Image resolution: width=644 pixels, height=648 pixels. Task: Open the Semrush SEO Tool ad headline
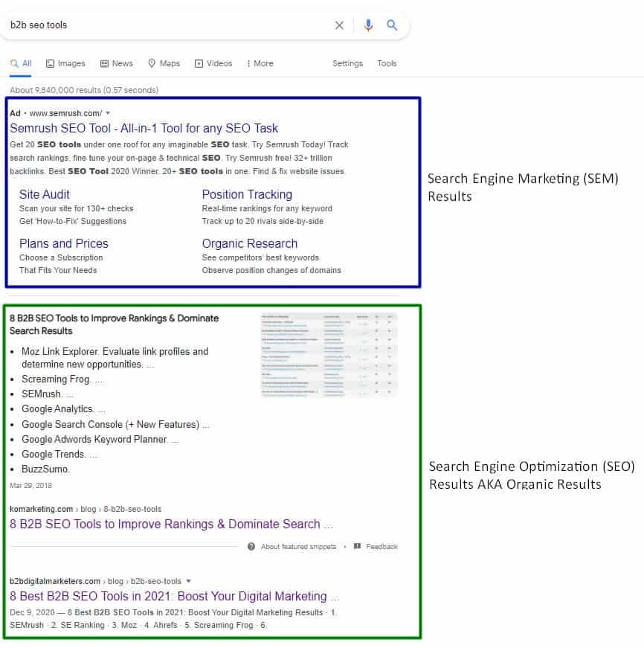pyautogui.click(x=144, y=128)
